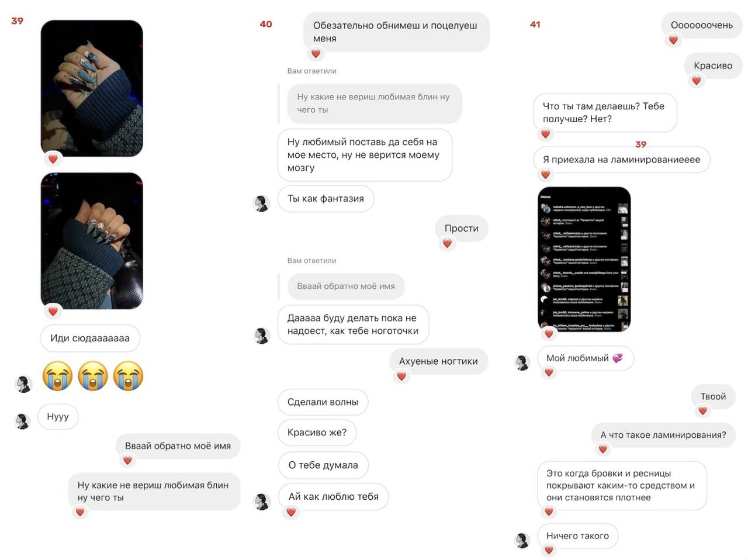Open the top nails photo

coord(92,88)
